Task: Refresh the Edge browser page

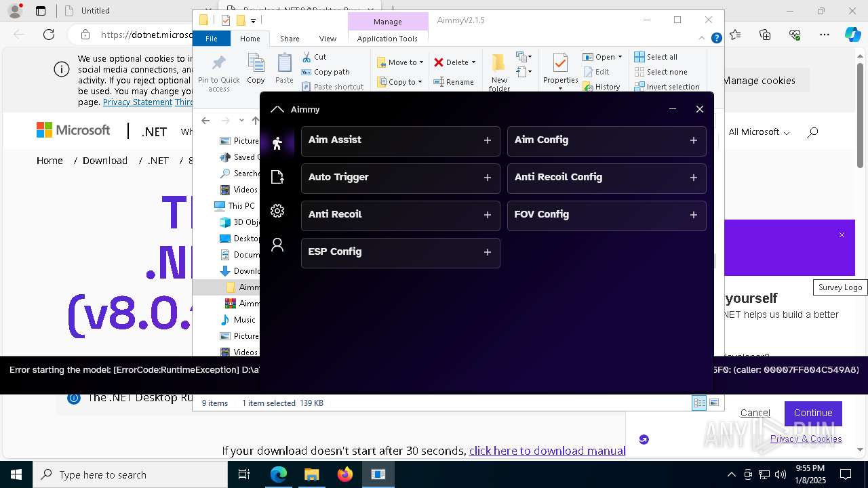Action: click(x=49, y=35)
